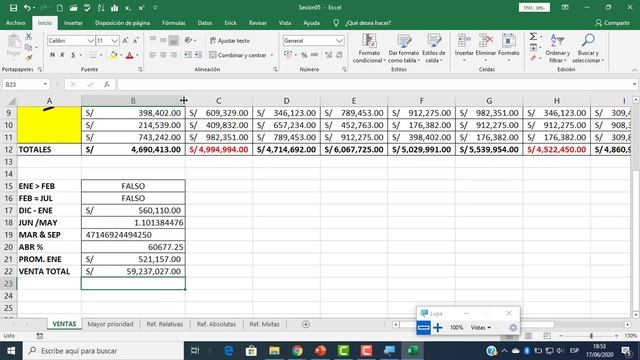Click the Cut scissors icon
This screenshot has width=640, height=360.
click(28, 37)
